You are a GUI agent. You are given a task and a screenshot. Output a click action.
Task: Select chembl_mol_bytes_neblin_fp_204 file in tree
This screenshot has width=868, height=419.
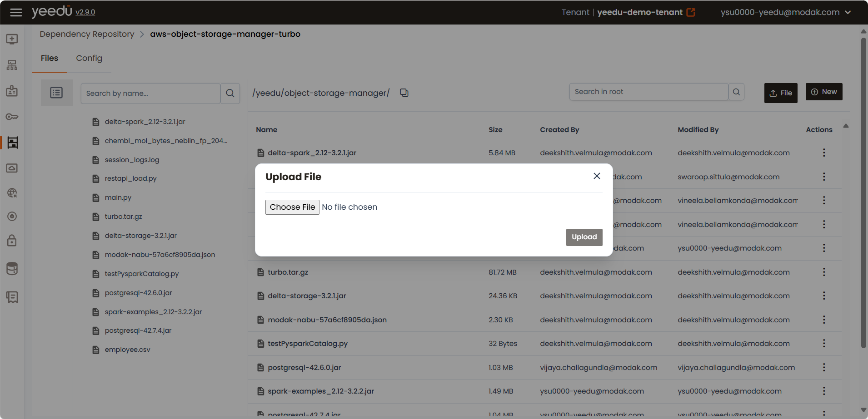[x=166, y=141]
